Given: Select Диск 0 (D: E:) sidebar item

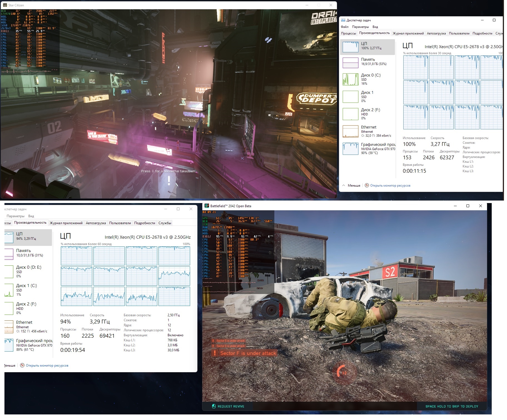Looking at the screenshot, I should [28, 271].
